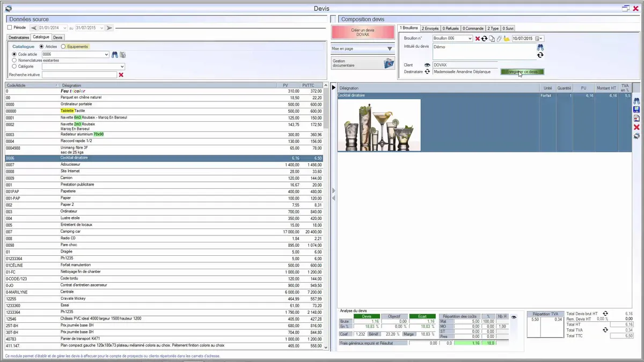Toggle the eye icon next to Client
This screenshot has height=362, width=644.
coord(428,65)
